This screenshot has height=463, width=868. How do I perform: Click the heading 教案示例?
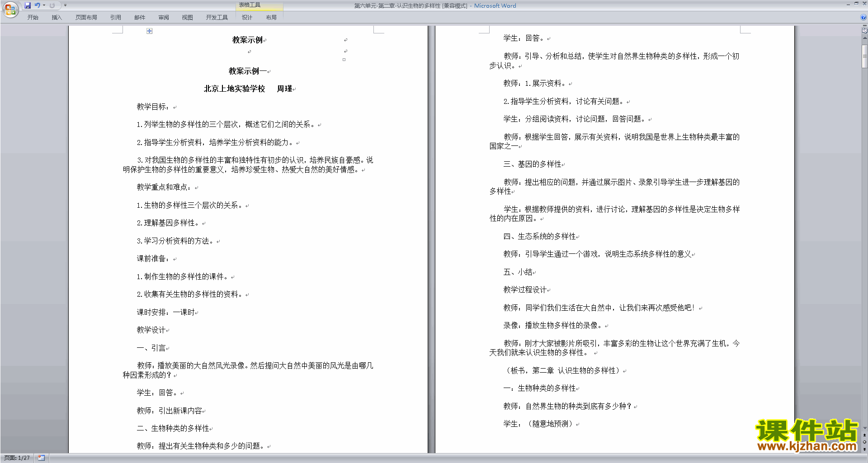(x=247, y=40)
